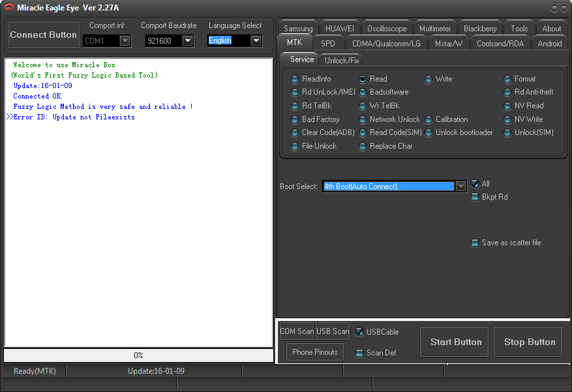Expand the Boot Select dropdown arrow
572x392 pixels.
coord(460,187)
